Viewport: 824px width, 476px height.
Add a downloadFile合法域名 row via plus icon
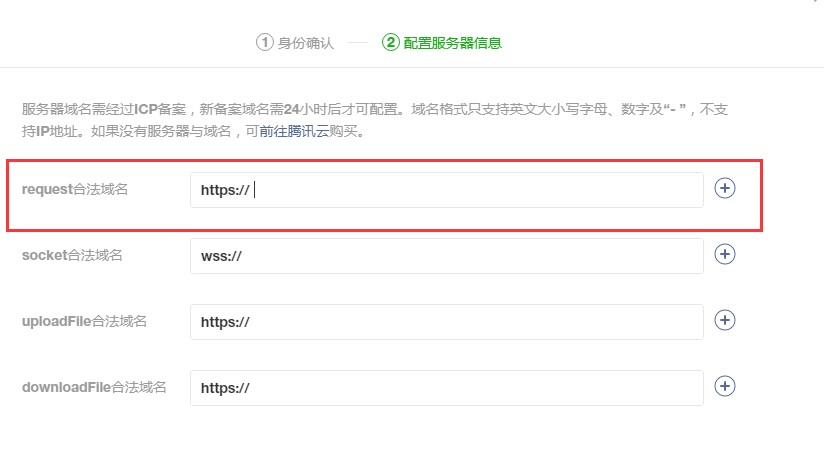(x=725, y=386)
